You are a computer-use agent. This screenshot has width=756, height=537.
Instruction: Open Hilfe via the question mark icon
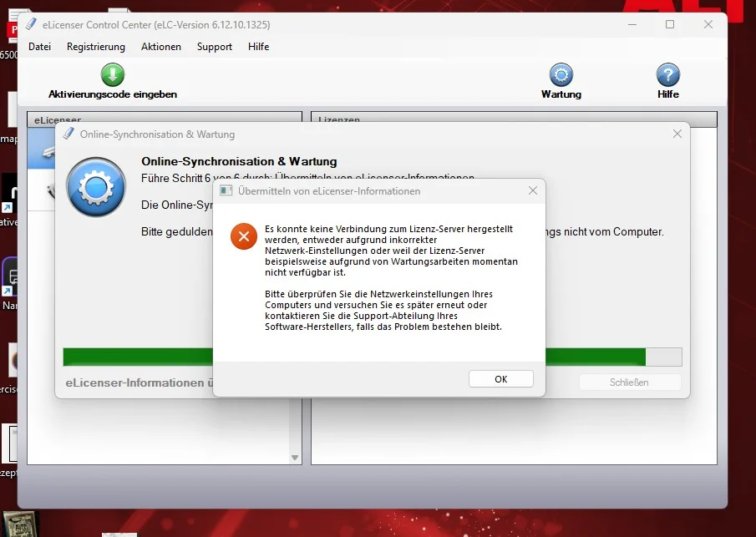tap(667, 74)
